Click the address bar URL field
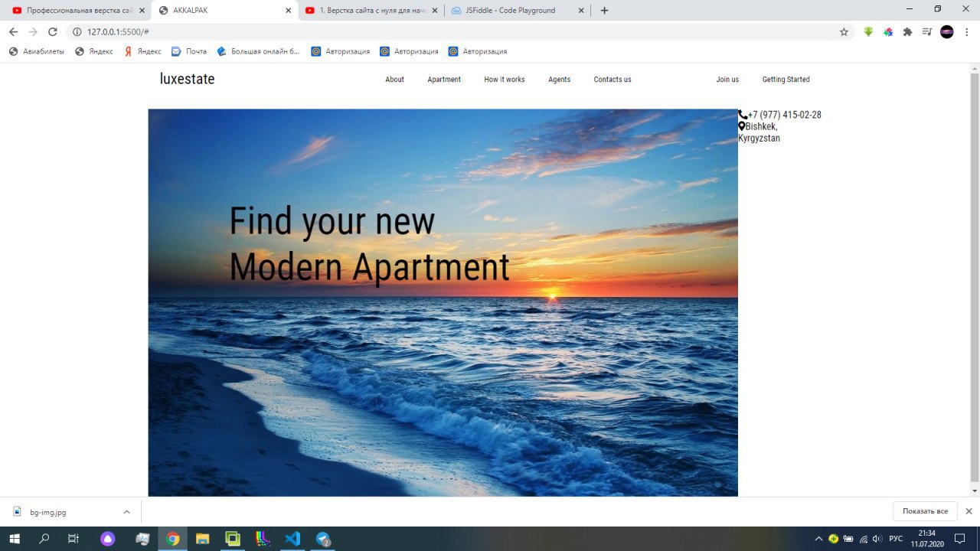The width and height of the screenshot is (980, 551). point(459,32)
